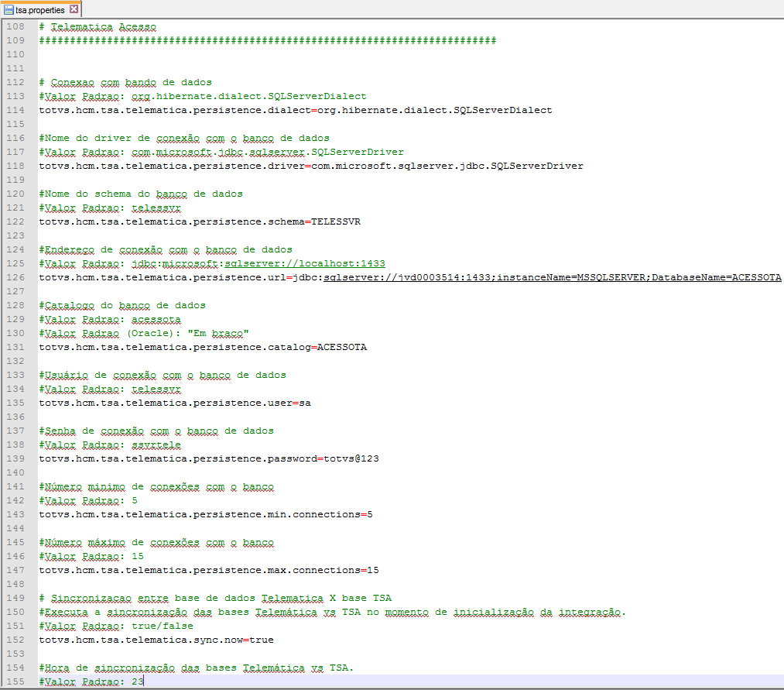Click the '#Valor Padrao (Oracle): "Em braco"' comment
784x690 pixels.
pyautogui.click(x=144, y=334)
